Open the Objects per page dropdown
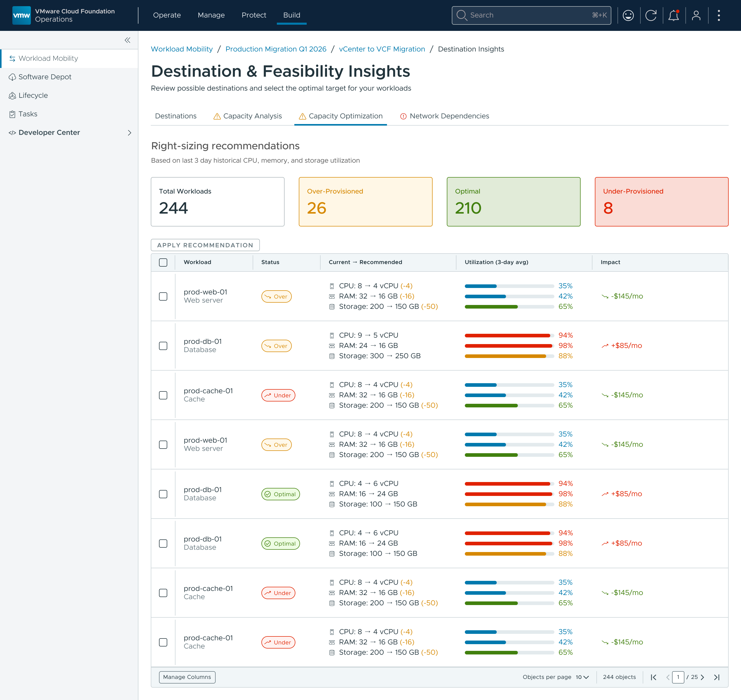Viewport: 741px width, 700px height. coord(582,677)
